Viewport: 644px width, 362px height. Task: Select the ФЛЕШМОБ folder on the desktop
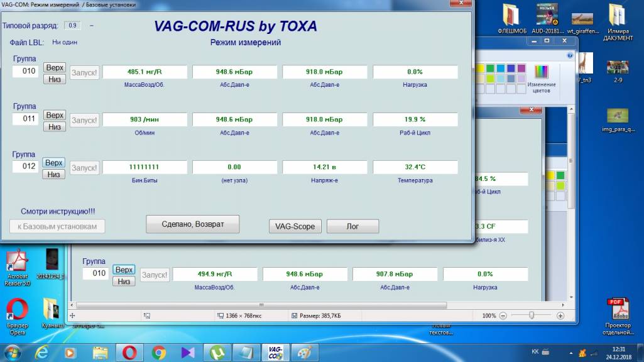pyautogui.click(x=512, y=19)
